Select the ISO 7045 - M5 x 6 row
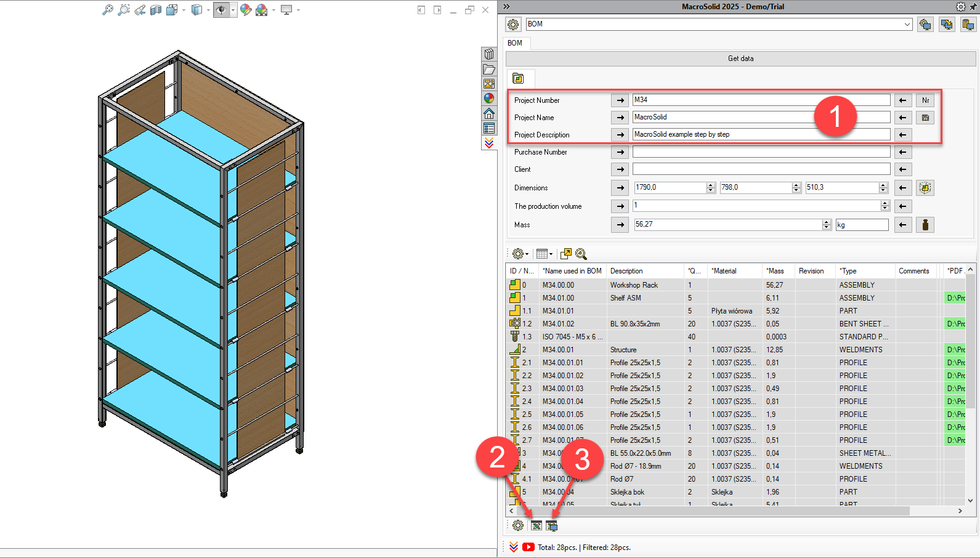 [x=735, y=337]
